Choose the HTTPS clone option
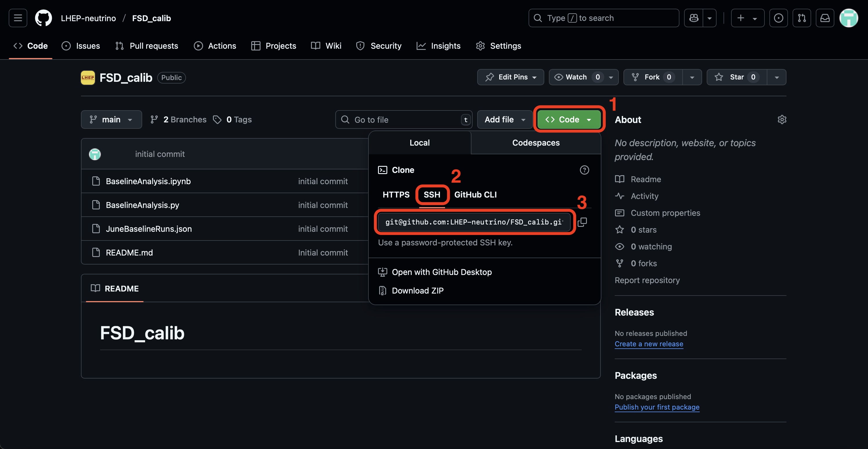This screenshot has height=449, width=868. [x=396, y=195]
